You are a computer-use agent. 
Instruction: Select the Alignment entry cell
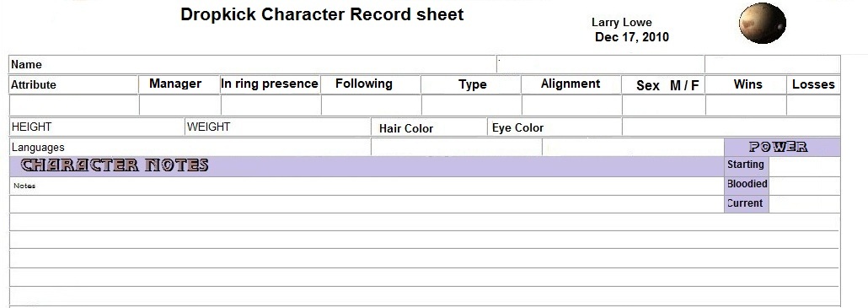click(571, 105)
